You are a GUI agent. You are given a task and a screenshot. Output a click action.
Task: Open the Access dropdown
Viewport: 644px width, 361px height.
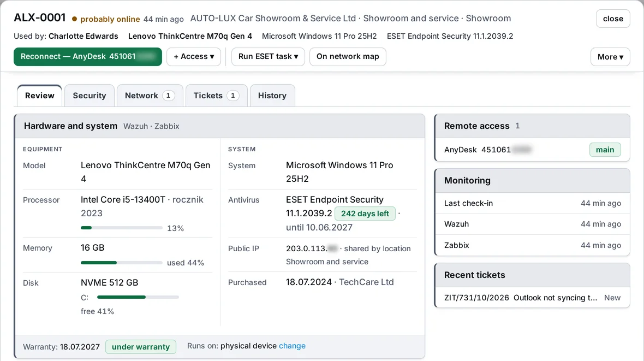click(193, 57)
